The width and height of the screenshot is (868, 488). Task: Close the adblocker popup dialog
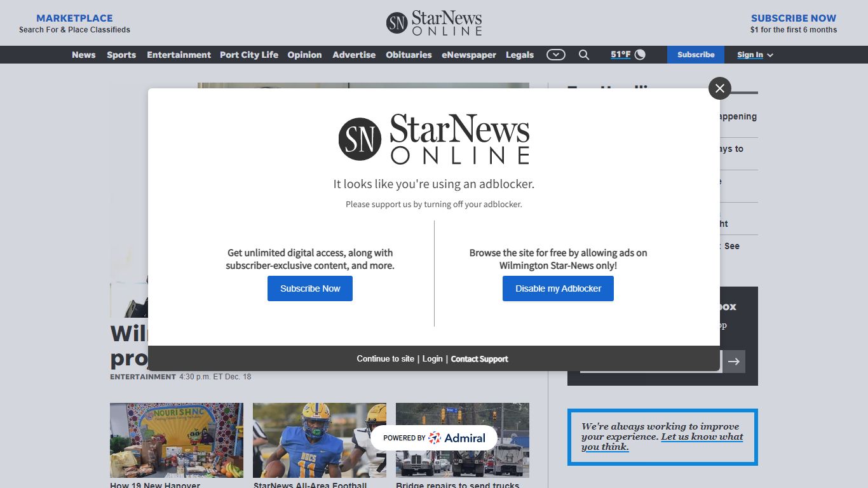[720, 88]
